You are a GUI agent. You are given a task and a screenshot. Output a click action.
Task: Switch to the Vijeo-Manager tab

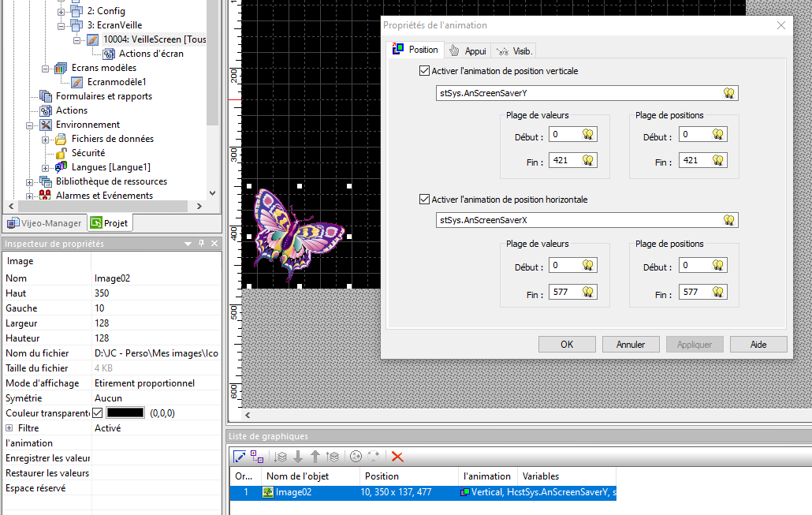43,223
